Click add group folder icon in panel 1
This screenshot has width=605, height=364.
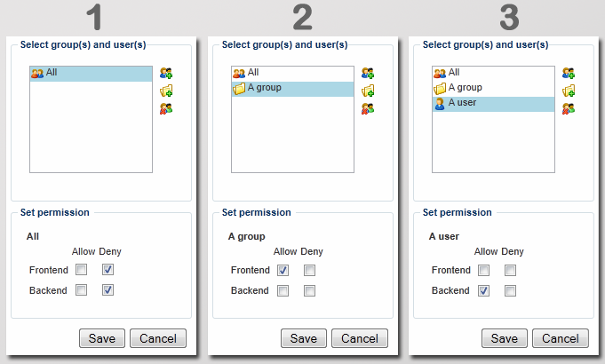tap(166, 91)
